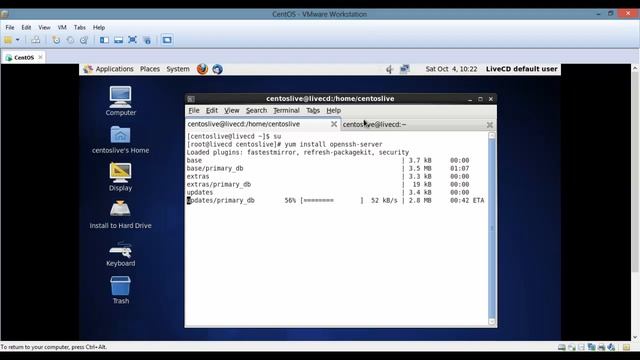Click the terminal vertical scrollbar
Viewport: 640px width, 360px height.
click(492, 228)
